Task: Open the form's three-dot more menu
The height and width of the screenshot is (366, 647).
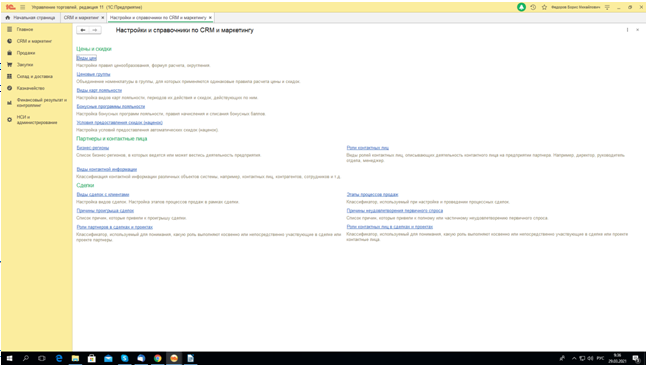Action: click(x=627, y=30)
